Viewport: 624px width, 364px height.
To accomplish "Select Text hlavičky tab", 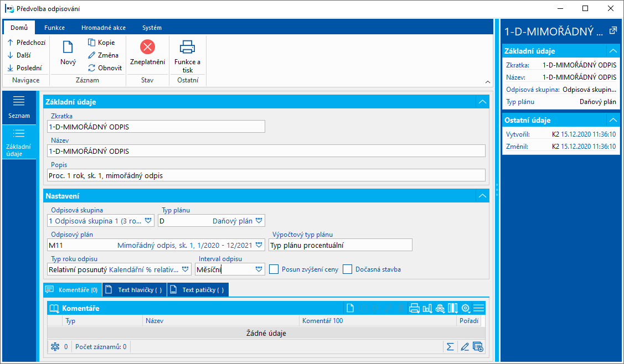I will [135, 290].
